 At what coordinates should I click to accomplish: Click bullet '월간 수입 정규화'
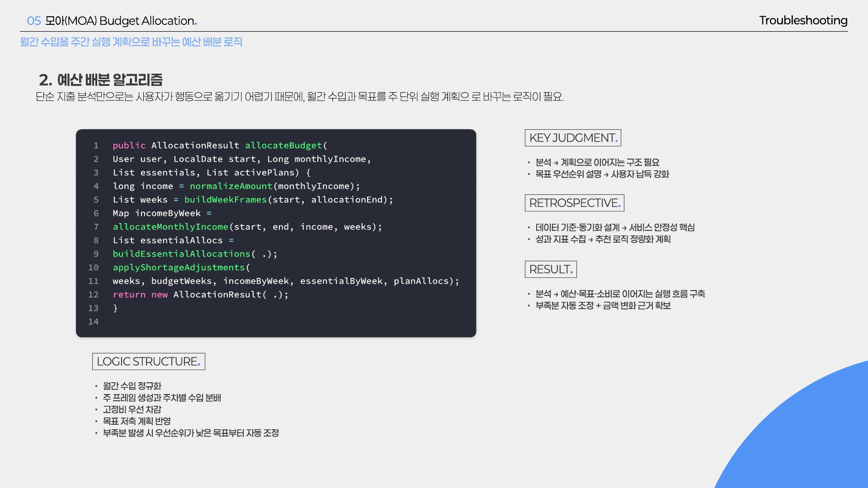132,386
